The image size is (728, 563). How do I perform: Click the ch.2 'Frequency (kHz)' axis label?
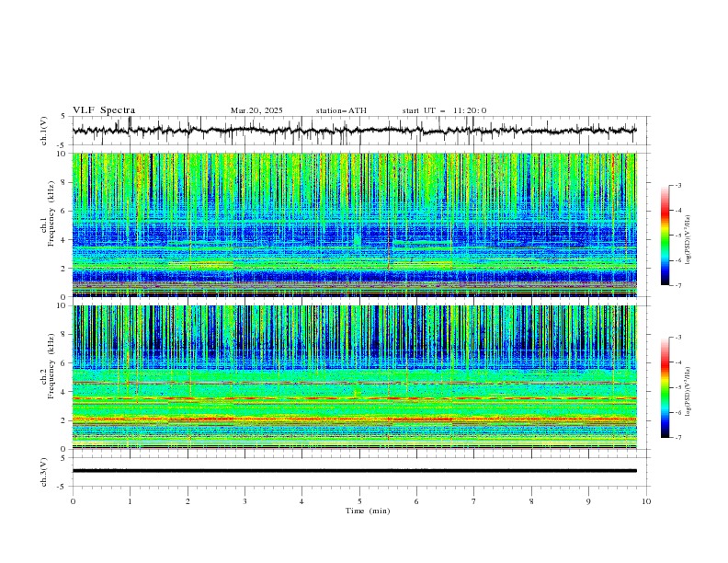coord(51,365)
